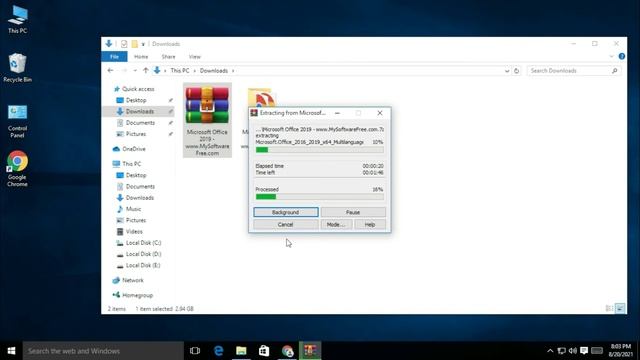
Task: Click Search the web and Windows box
Action: click(x=103, y=351)
